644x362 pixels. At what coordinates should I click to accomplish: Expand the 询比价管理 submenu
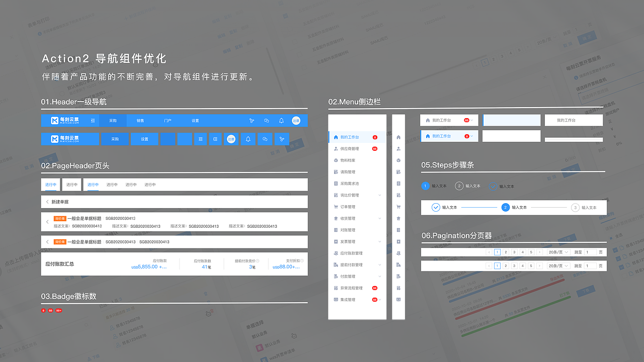point(380,195)
